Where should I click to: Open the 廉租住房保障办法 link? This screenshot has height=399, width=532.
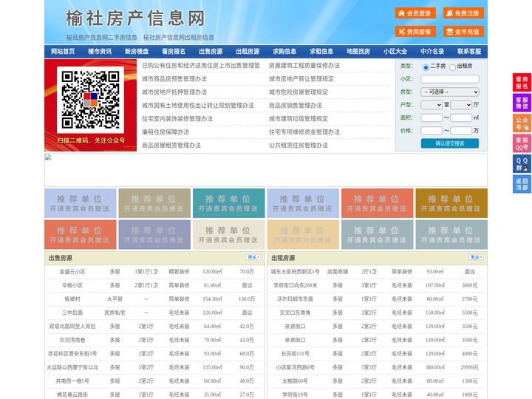tap(166, 132)
